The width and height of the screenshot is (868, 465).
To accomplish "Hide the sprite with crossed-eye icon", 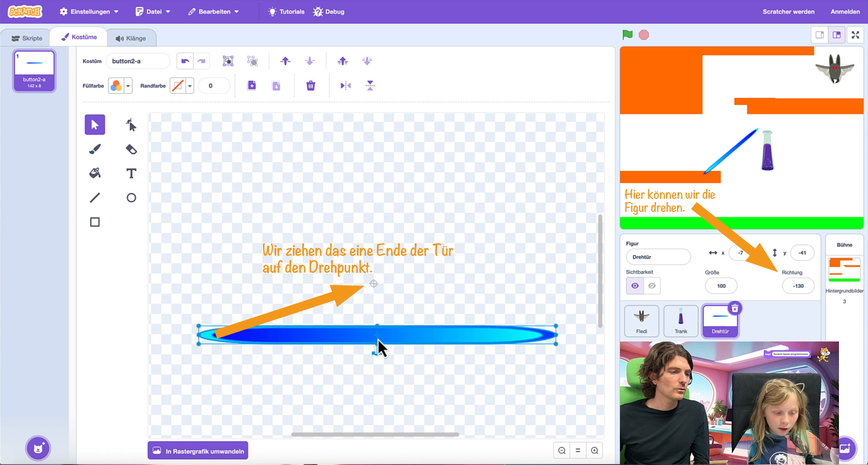I will [x=652, y=286].
